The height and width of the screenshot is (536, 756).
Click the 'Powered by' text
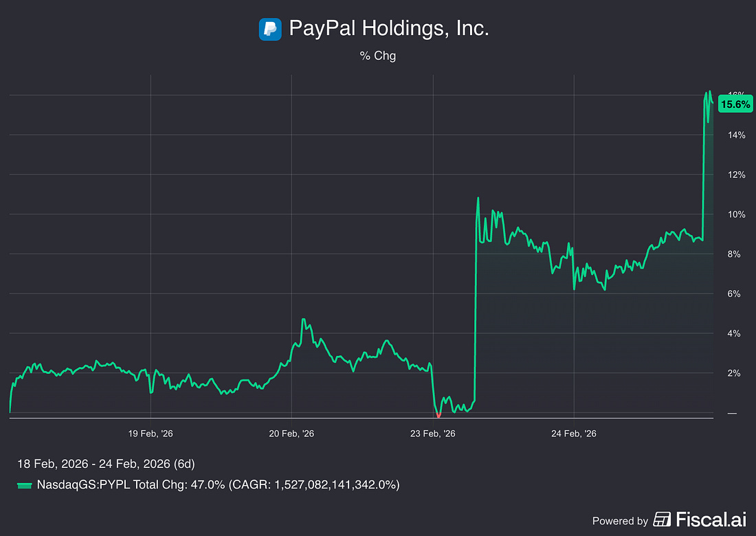pyautogui.click(x=620, y=521)
